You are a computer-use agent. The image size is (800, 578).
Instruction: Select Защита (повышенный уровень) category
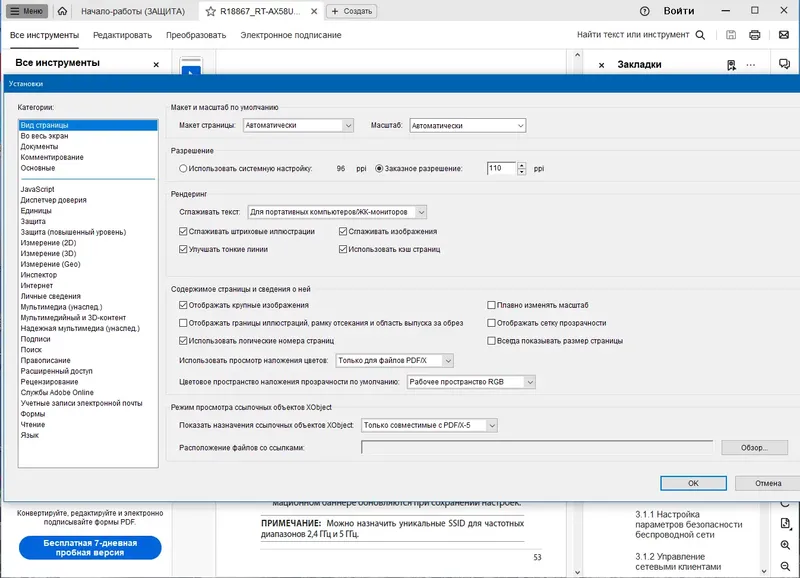click(73, 232)
